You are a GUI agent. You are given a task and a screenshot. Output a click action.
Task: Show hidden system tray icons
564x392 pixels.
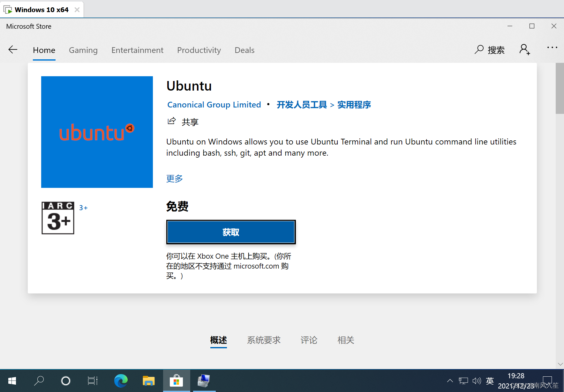click(450, 381)
